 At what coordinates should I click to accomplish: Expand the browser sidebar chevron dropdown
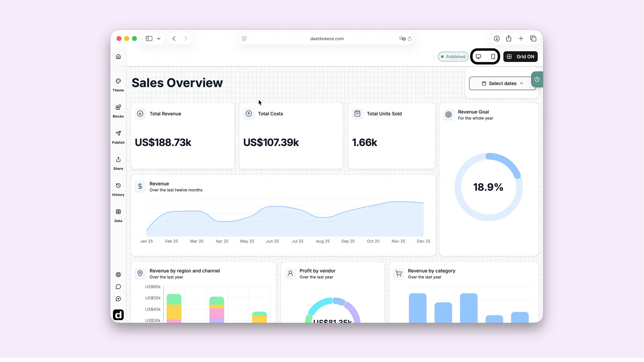pyautogui.click(x=159, y=39)
